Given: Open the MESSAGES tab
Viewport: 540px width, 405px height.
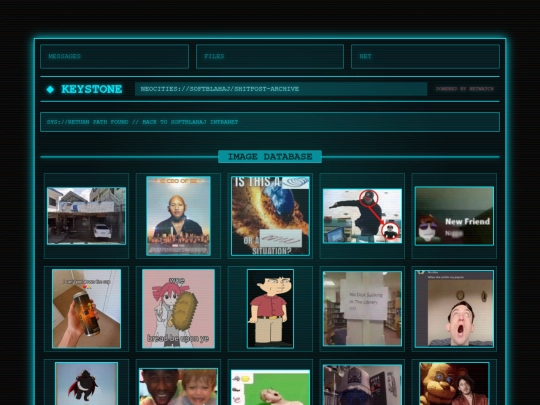Looking at the screenshot, I should [114, 56].
